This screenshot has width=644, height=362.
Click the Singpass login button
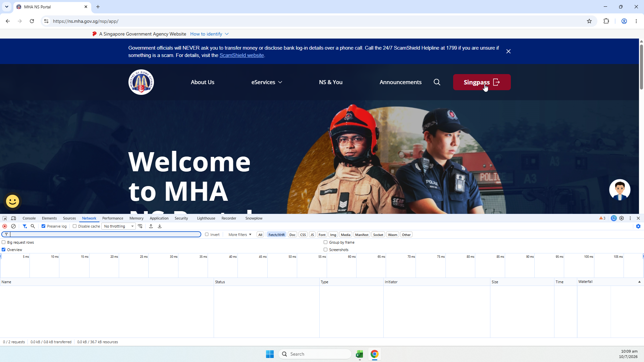pyautogui.click(x=482, y=82)
